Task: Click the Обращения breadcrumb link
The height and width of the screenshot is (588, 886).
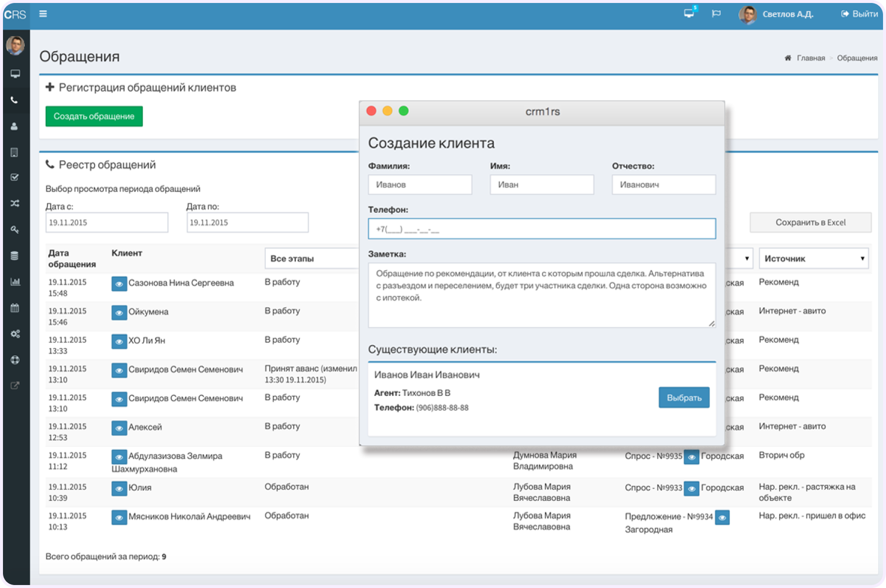Action: (857, 58)
